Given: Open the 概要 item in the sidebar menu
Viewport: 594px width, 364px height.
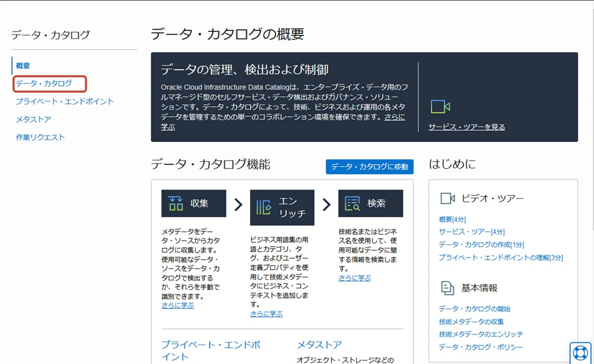Looking at the screenshot, I should click(23, 66).
